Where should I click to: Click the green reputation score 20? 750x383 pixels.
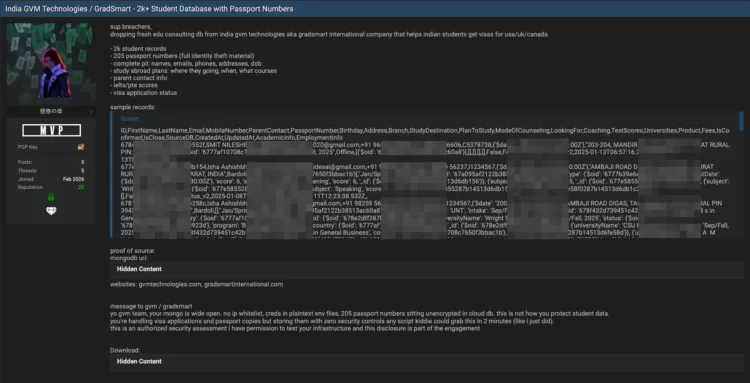click(82, 187)
